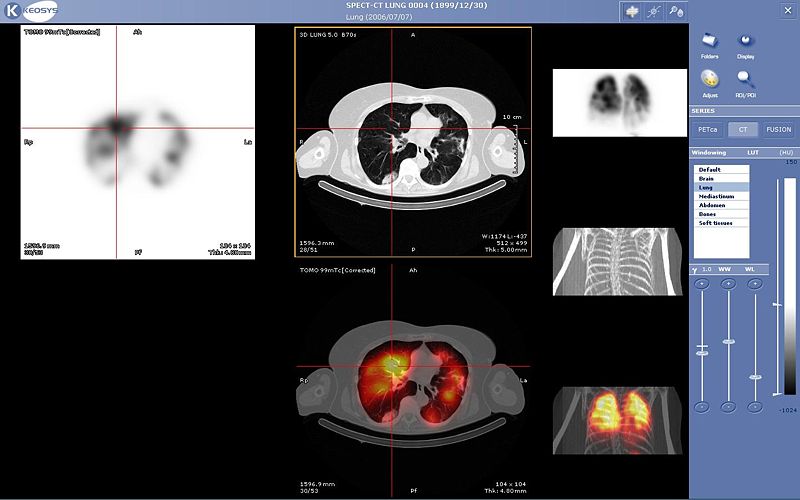This screenshot has height=500, width=800.
Task: Decrease gamma with the minus button
Action: click(x=702, y=407)
